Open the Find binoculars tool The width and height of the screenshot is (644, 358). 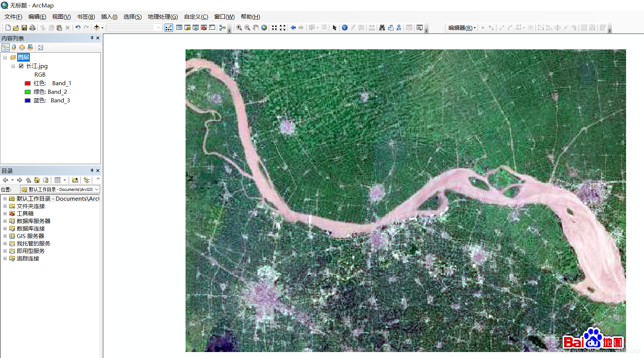coord(382,28)
